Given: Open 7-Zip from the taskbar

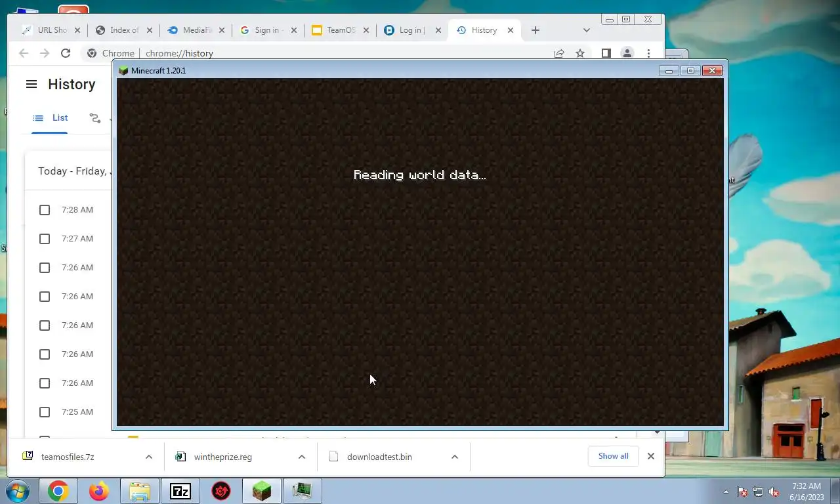Looking at the screenshot, I should pos(180,491).
